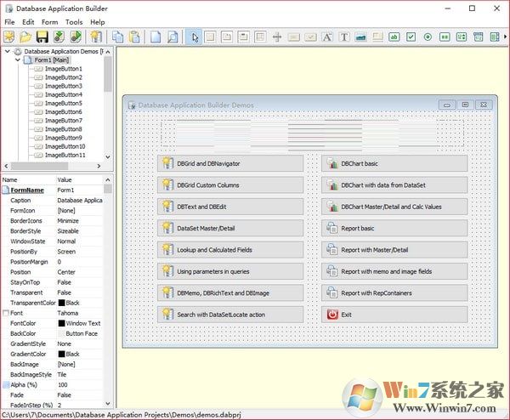Click the DataSet Master/Detail button
The width and height of the screenshot is (510, 420).
230,228
